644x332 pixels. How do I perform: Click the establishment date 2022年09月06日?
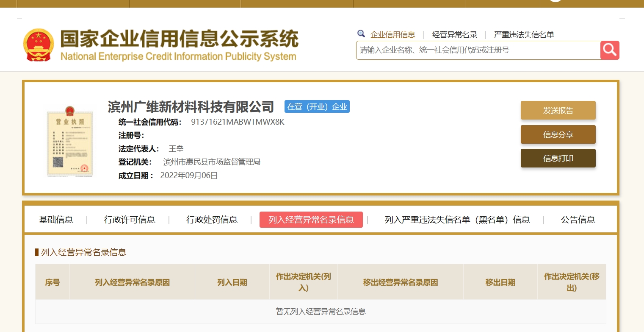click(x=189, y=176)
